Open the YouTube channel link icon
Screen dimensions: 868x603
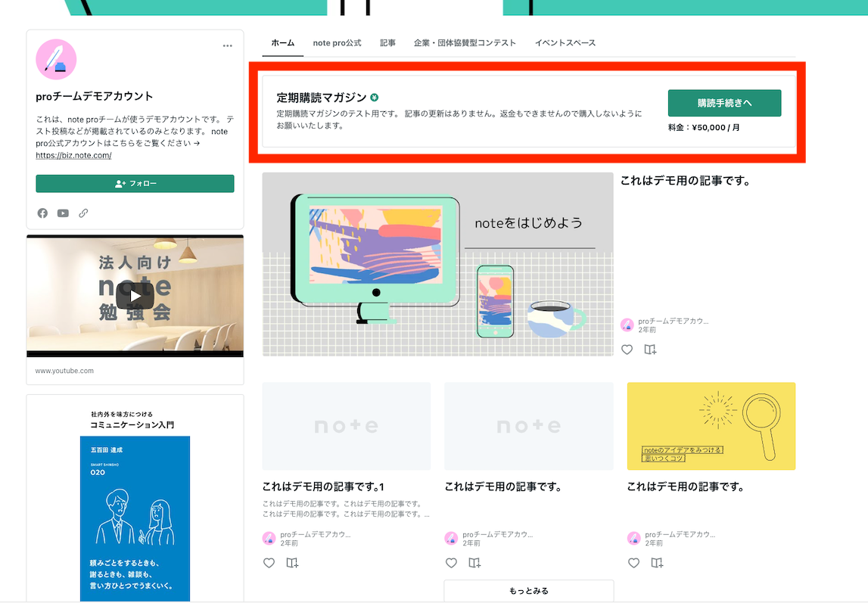tap(63, 213)
